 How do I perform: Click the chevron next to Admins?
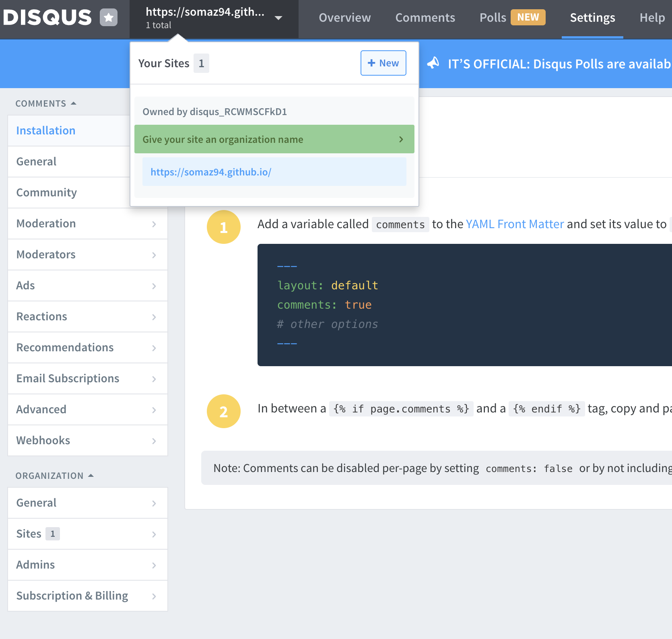tap(154, 565)
